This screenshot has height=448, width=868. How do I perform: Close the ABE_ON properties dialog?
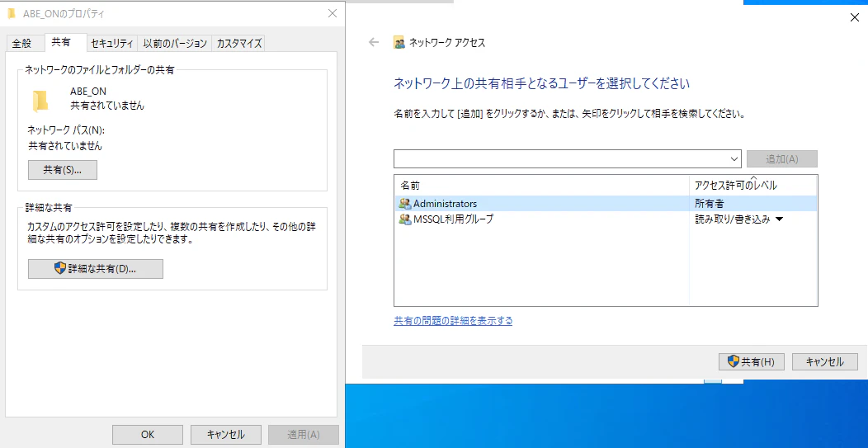point(333,14)
